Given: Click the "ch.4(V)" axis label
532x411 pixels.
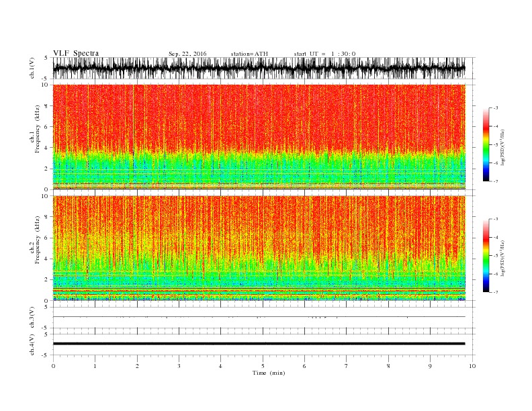Looking at the screenshot, I should 32,345.
